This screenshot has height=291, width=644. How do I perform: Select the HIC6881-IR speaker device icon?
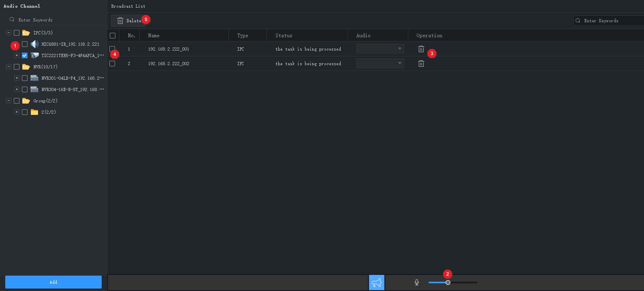point(34,44)
